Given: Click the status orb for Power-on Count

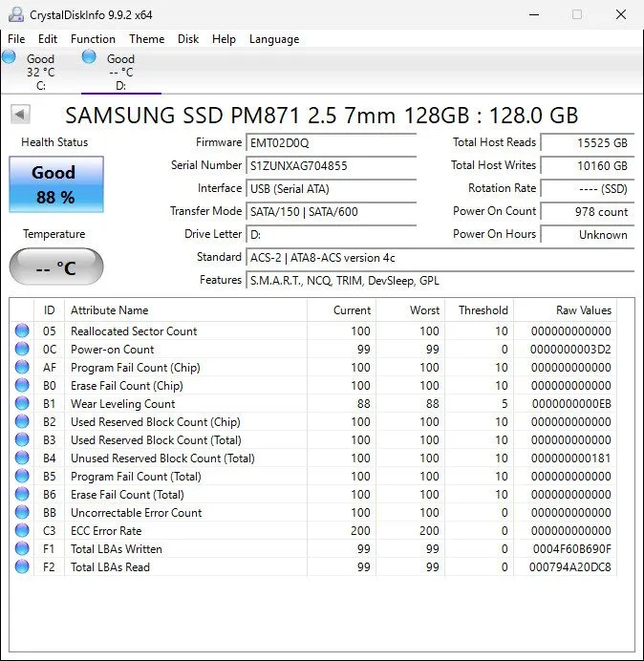Looking at the screenshot, I should (22, 349).
